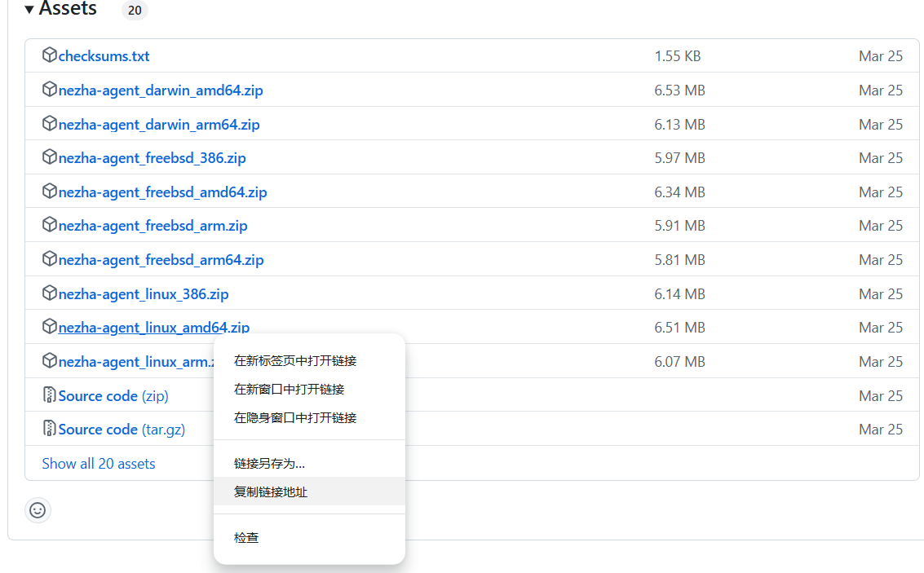Screen dimensions: 924x573
Task: Download nezha-agent_linux_arm zip file
Action: point(136,362)
